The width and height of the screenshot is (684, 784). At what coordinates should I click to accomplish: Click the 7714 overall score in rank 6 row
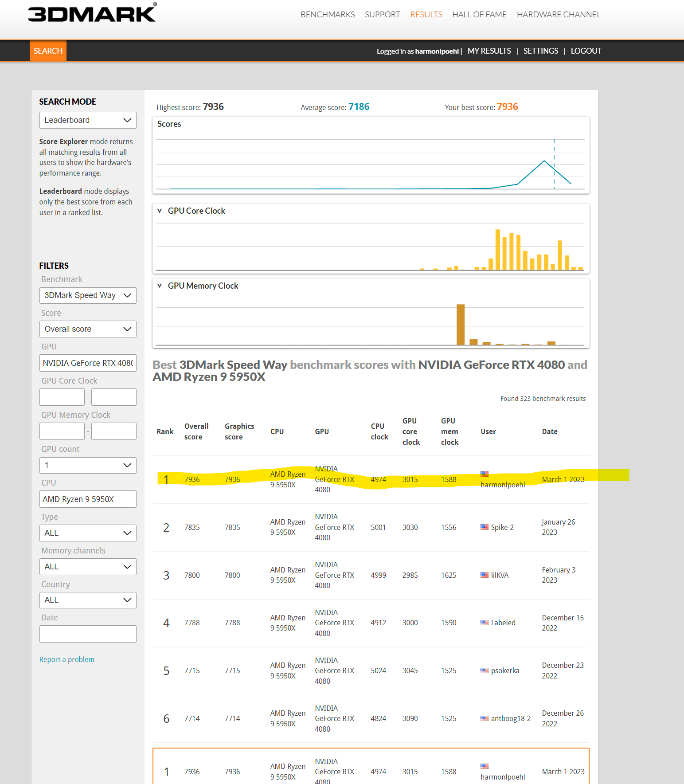[192, 718]
